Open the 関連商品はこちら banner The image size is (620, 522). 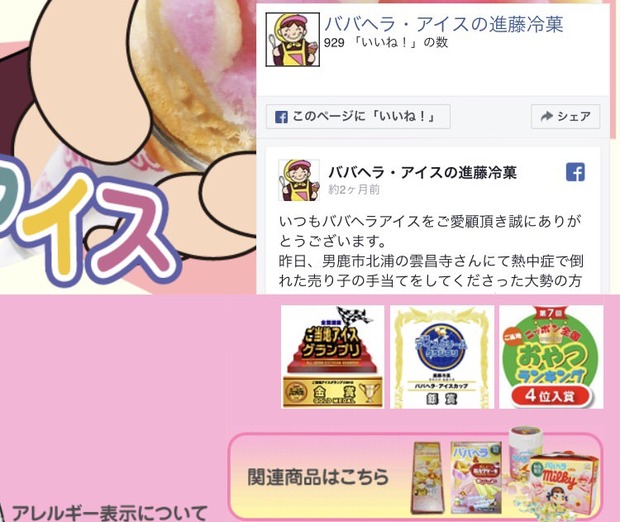pyautogui.click(x=416, y=476)
